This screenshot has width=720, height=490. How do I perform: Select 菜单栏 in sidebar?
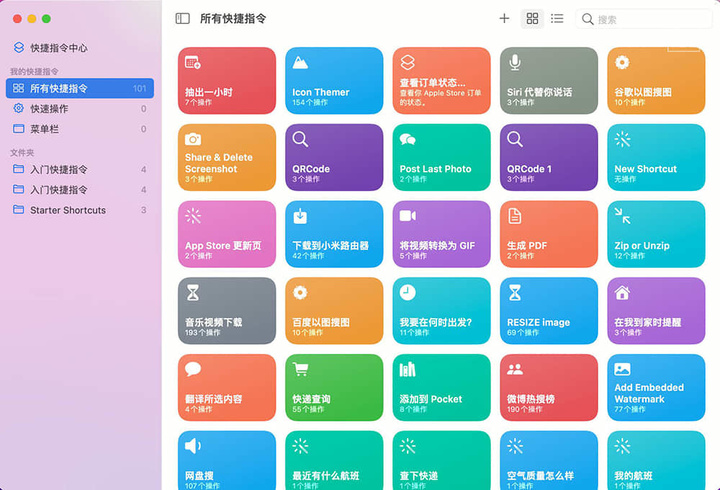tap(44, 128)
